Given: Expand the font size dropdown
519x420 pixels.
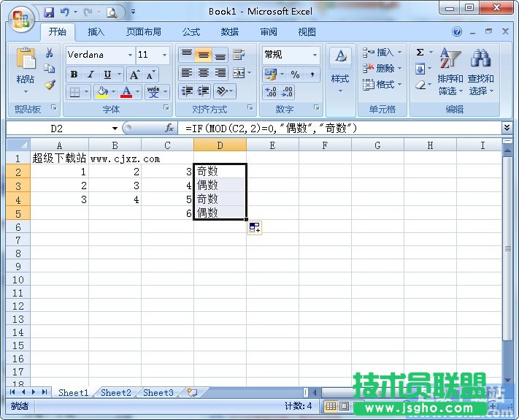Looking at the screenshot, I should pos(165,56).
